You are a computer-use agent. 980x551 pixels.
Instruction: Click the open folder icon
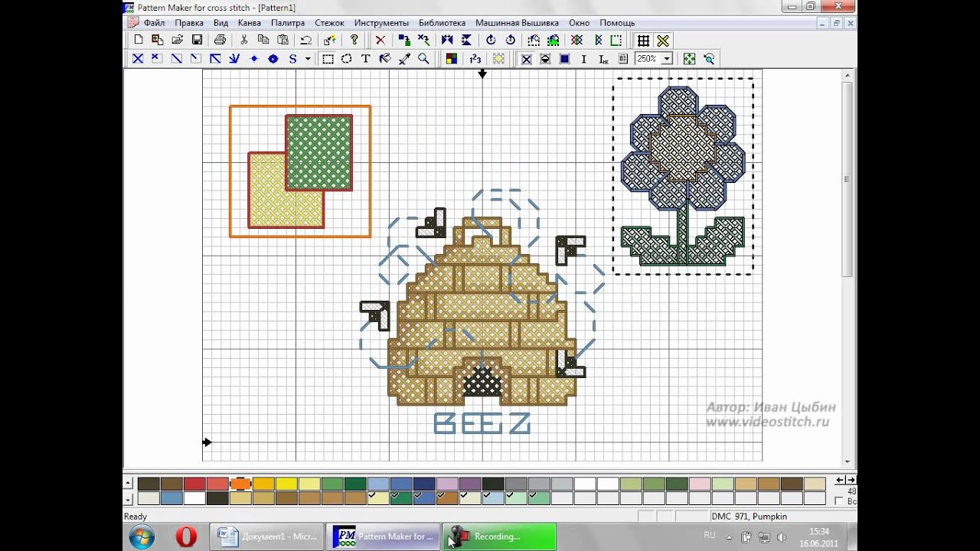[x=178, y=40]
